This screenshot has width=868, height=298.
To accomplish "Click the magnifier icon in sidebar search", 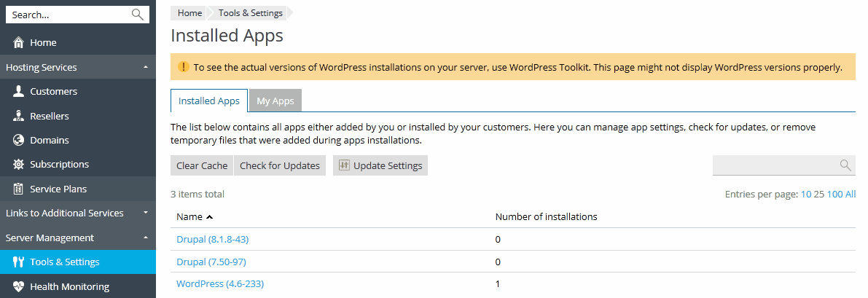I will pyautogui.click(x=137, y=15).
